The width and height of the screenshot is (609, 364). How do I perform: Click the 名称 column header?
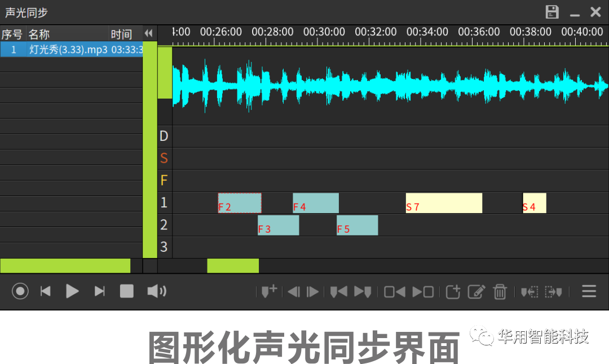pos(68,34)
